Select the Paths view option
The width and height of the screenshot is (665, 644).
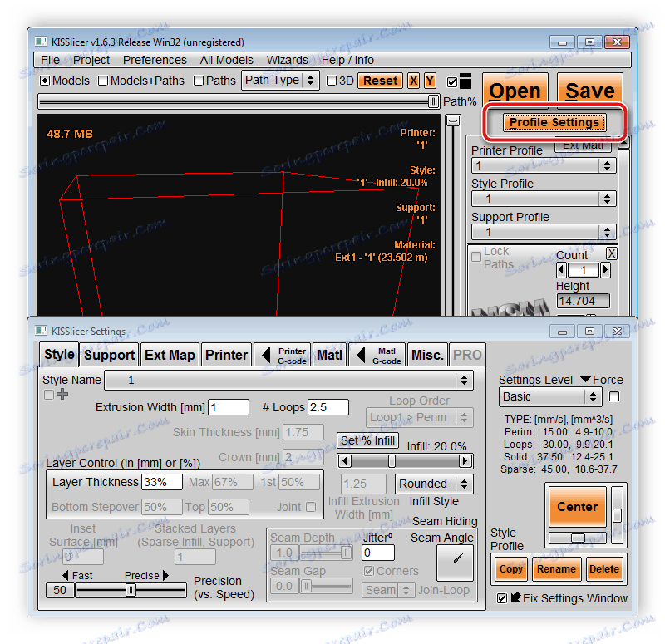pos(199,81)
